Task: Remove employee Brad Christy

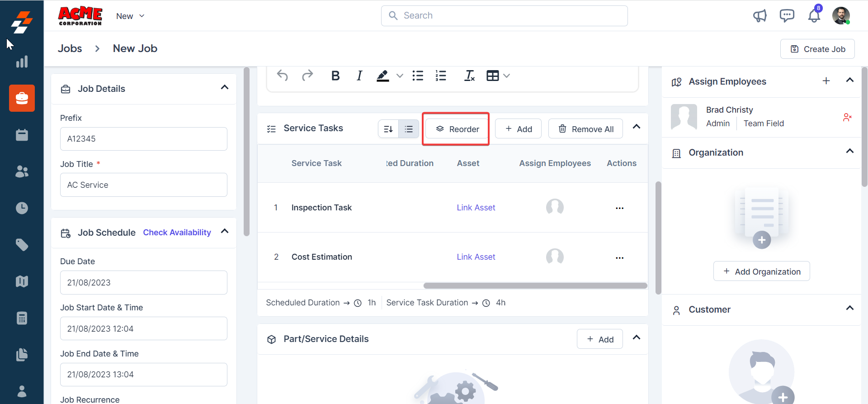Action: click(x=847, y=118)
